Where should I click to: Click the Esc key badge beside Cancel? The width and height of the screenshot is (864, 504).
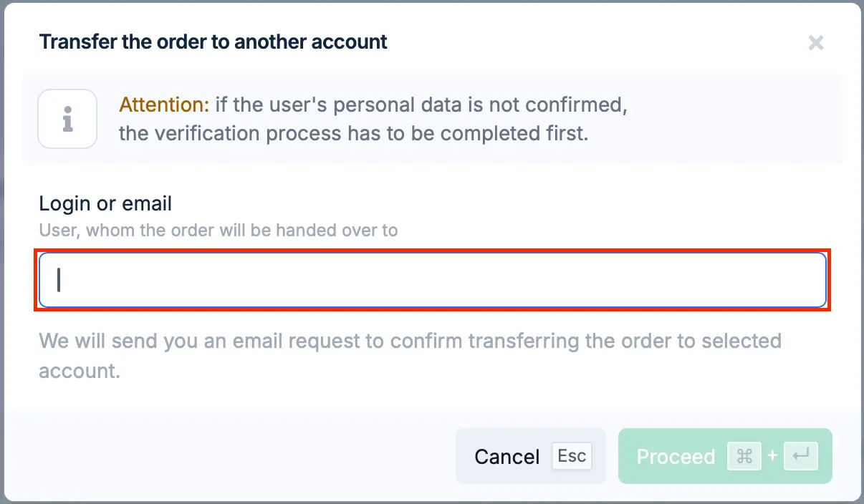click(x=572, y=456)
